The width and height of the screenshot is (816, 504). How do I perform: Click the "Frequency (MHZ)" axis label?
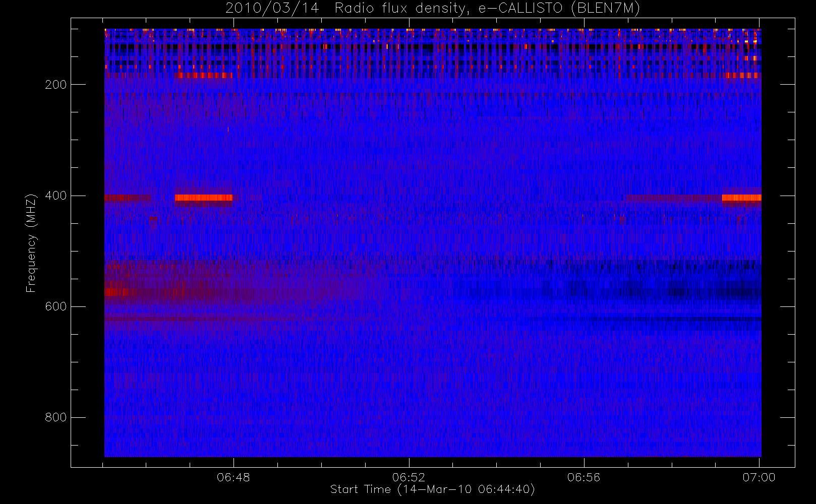[x=31, y=243]
